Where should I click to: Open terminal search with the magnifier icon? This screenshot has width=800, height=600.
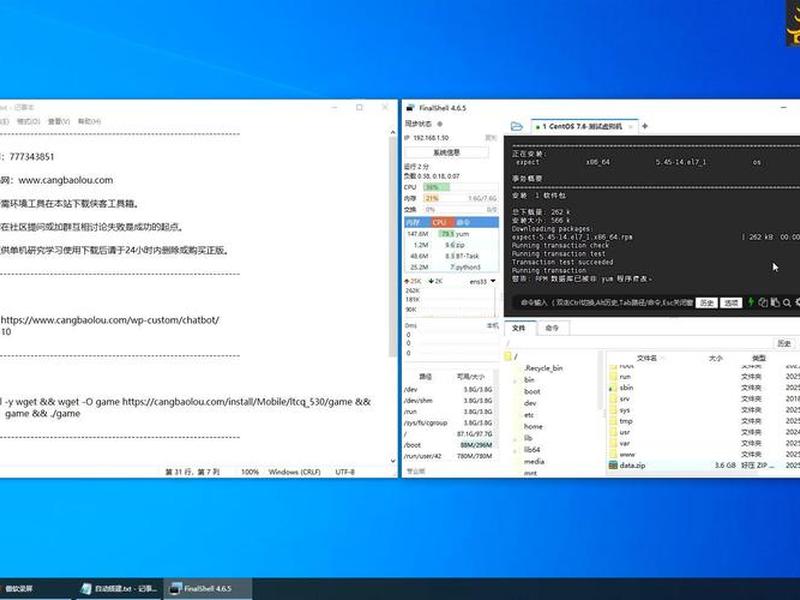tap(787, 303)
